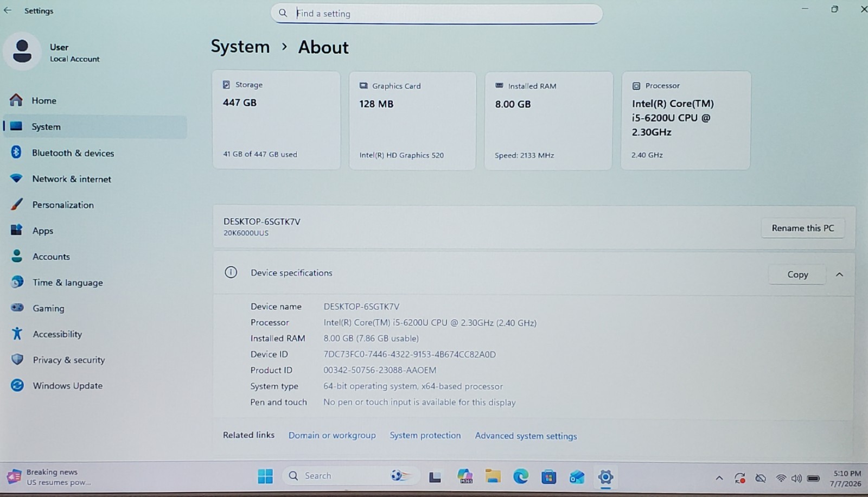Open Bluetooth & devices settings
The width and height of the screenshot is (868, 497).
click(x=95, y=153)
